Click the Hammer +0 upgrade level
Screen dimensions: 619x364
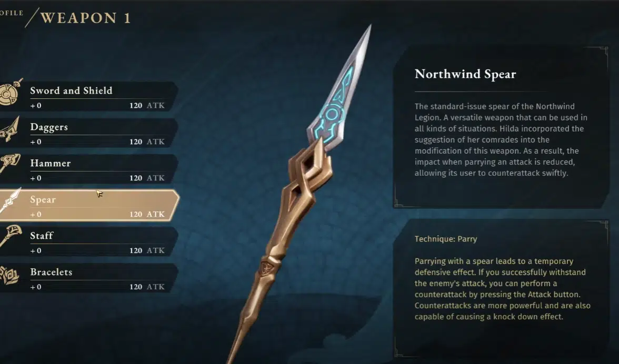pos(36,178)
